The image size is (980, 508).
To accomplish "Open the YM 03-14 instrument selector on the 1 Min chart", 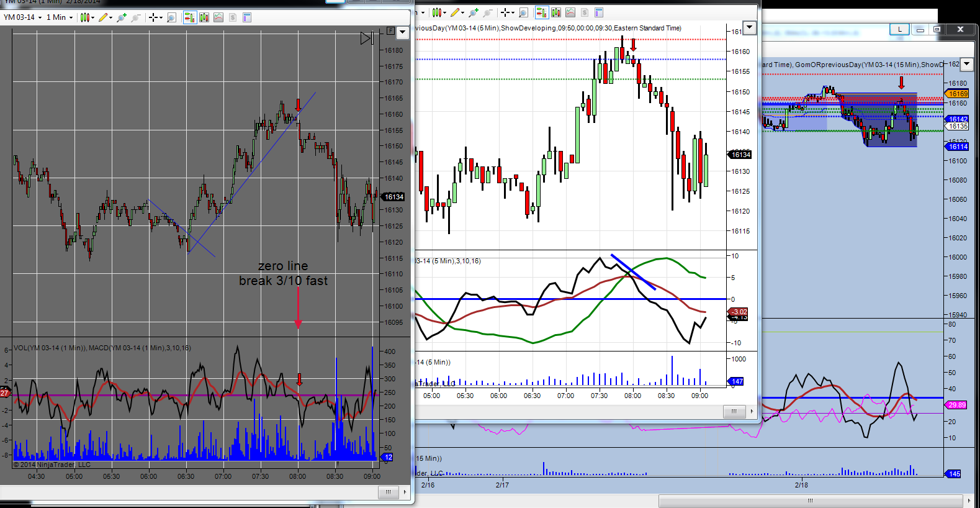I will click(x=22, y=17).
